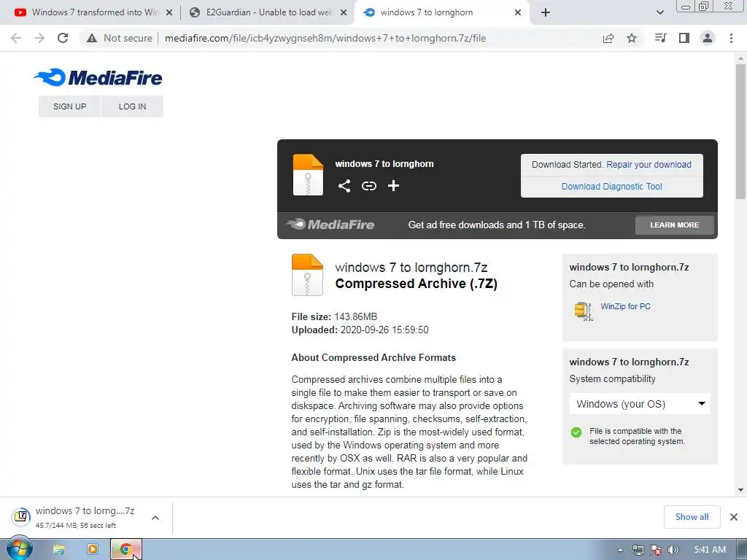Click the browser forward arrow

pyautogui.click(x=39, y=38)
